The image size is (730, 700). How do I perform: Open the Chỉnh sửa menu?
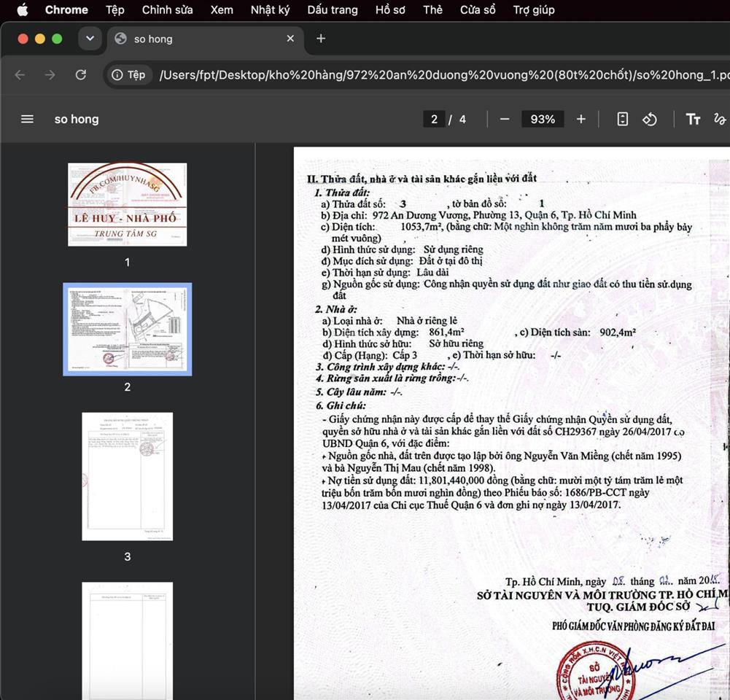pyautogui.click(x=168, y=9)
